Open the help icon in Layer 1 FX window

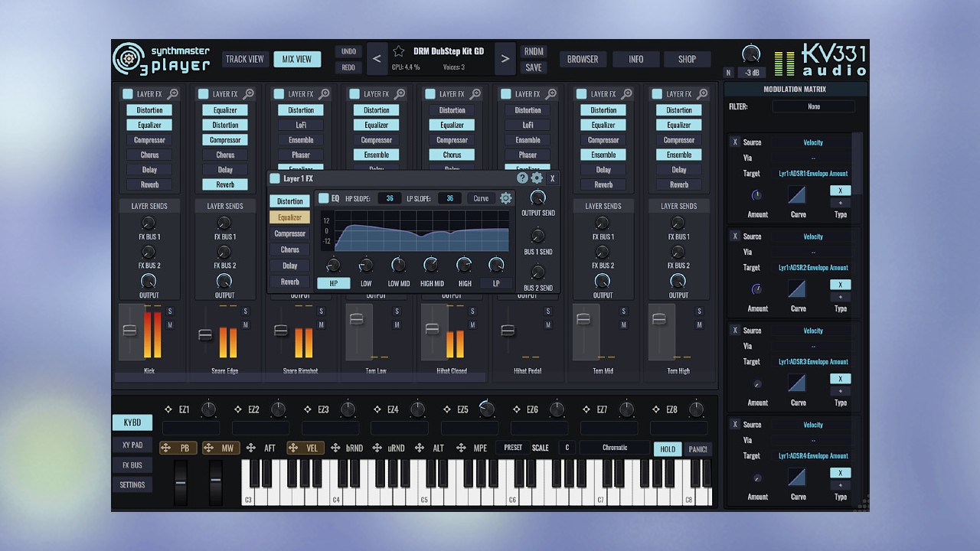click(522, 178)
